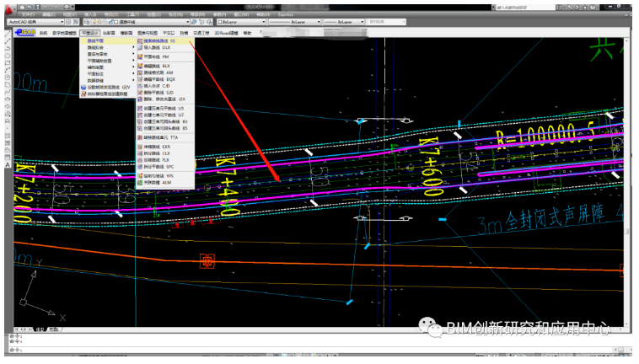Click the Make Object's Layer Current icon

194,22
